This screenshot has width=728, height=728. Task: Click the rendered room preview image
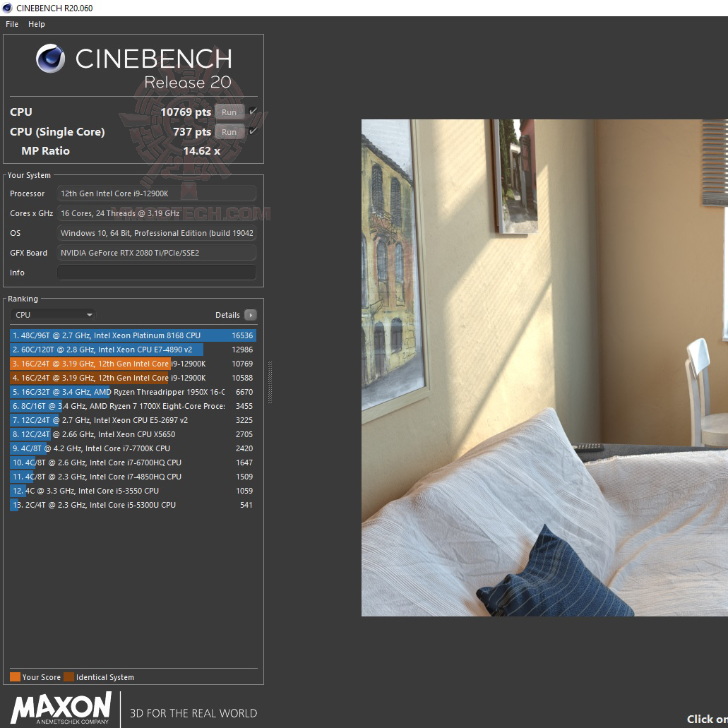point(544,368)
